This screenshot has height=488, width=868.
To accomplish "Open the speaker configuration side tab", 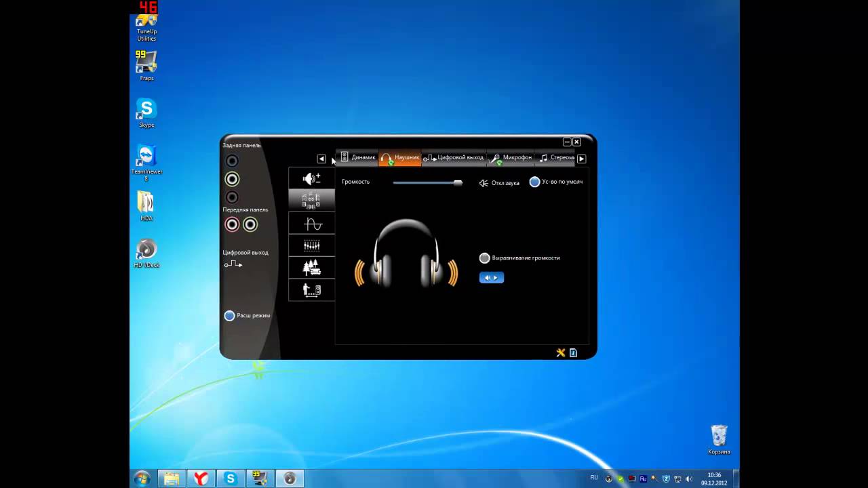I will (311, 200).
